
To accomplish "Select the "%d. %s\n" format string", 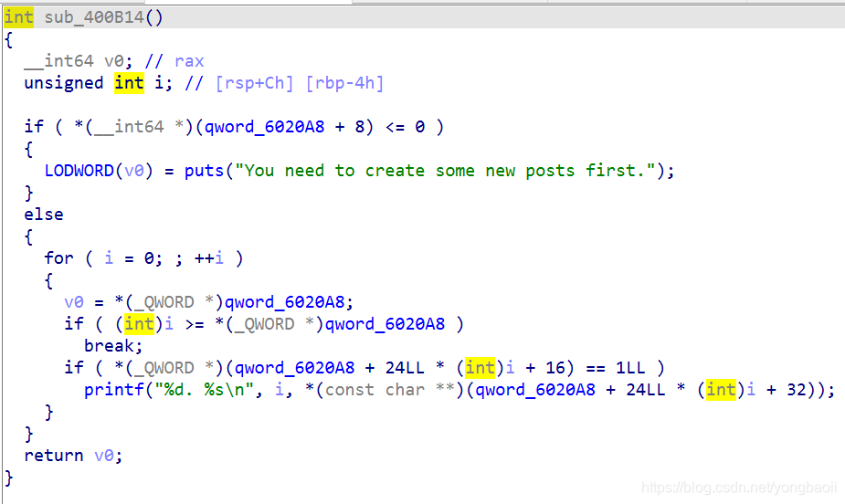I will (x=205, y=390).
